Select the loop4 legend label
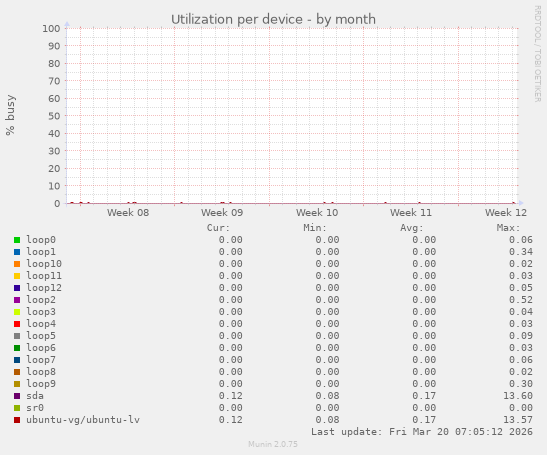 [41, 324]
